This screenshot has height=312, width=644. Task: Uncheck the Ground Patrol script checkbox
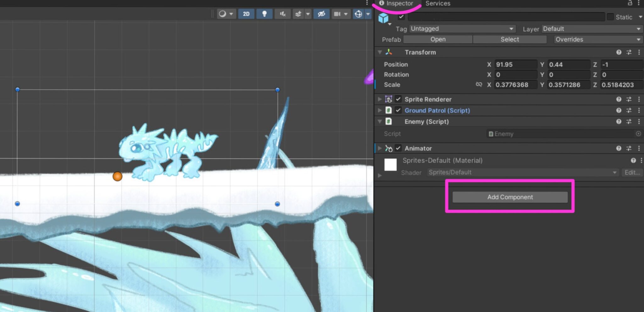[x=398, y=110]
